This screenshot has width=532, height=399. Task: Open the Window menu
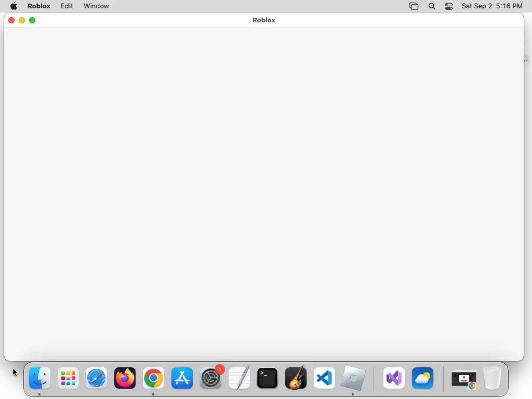coord(96,6)
